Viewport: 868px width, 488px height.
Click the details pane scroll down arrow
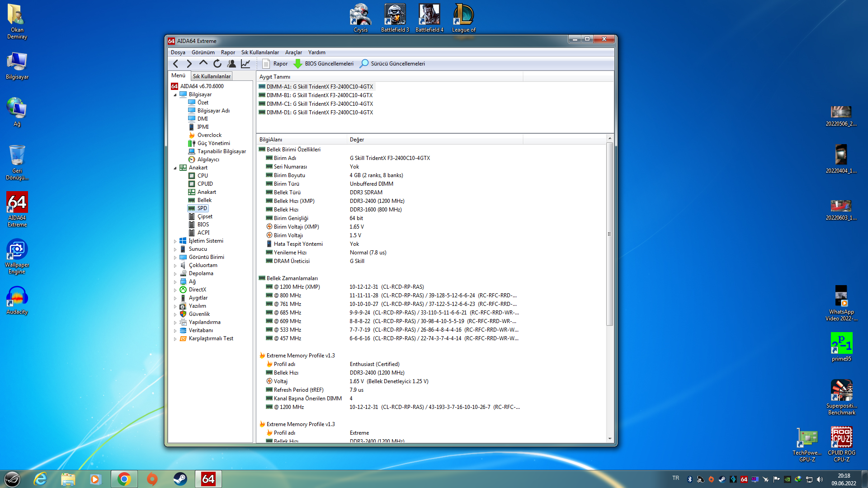tap(609, 438)
